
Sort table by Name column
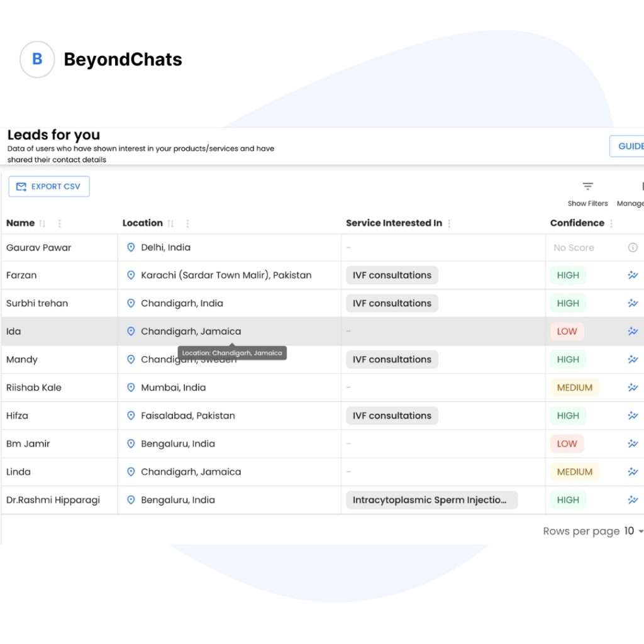pyautogui.click(x=42, y=223)
